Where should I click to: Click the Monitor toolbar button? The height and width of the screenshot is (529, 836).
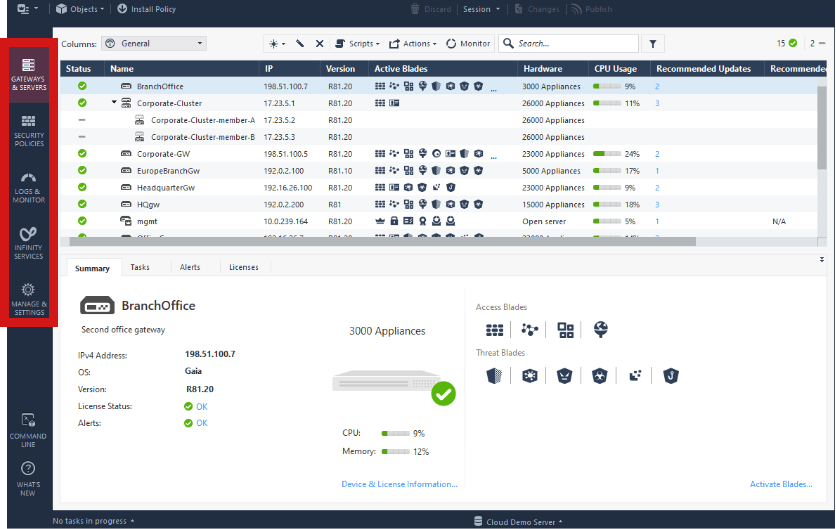tap(468, 44)
